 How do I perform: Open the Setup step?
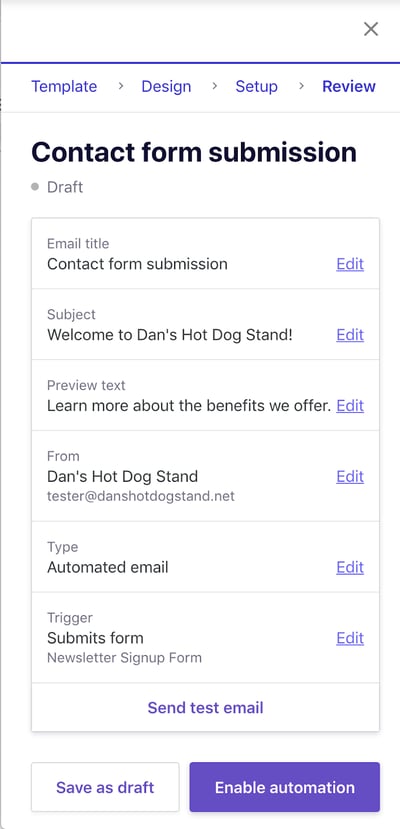(256, 86)
